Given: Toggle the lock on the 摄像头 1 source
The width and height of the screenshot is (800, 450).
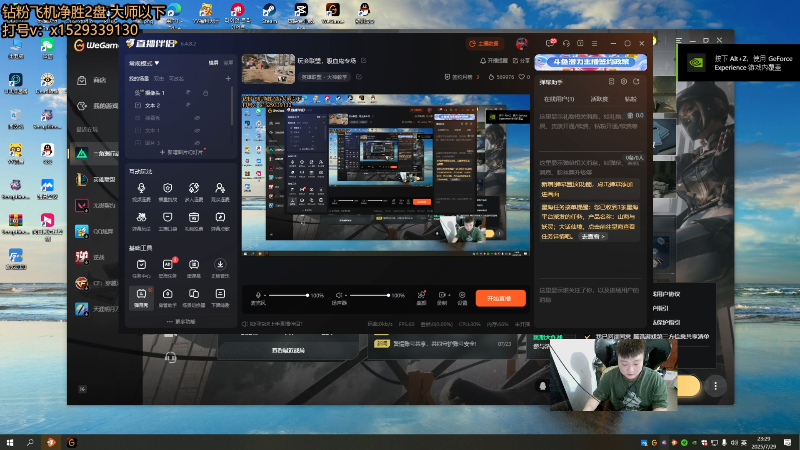Looking at the screenshot, I should (x=206, y=93).
